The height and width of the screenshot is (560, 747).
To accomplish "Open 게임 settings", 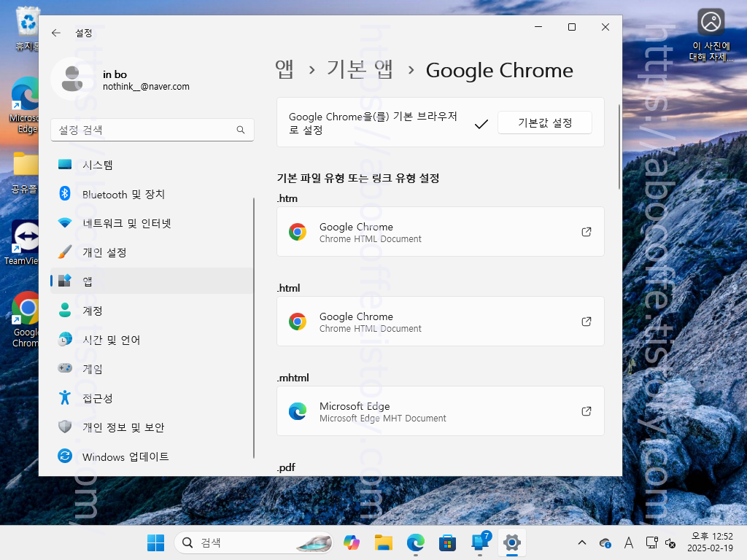I will (152, 369).
